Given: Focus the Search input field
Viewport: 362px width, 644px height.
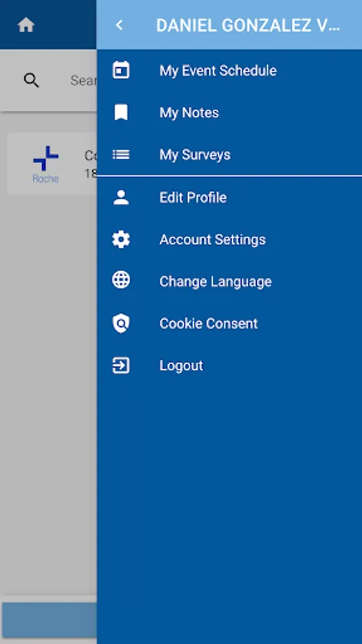Looking at the screenshot, I should point(83,80).
